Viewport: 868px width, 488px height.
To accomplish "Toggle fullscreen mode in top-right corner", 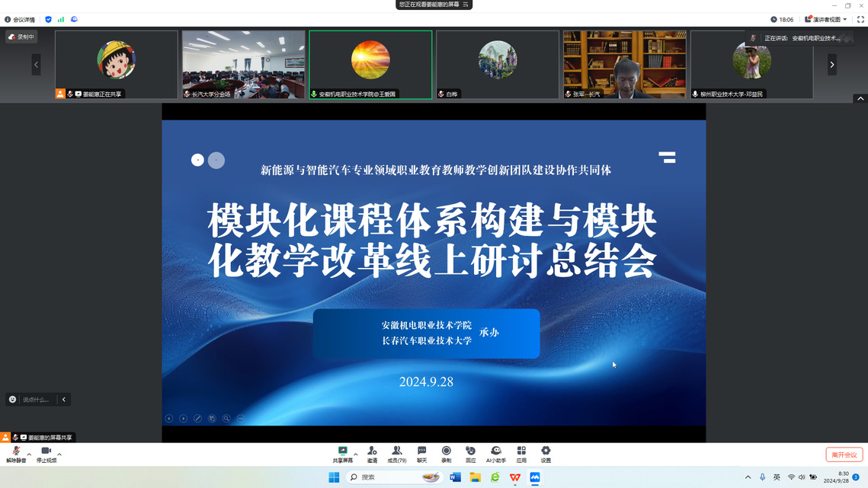I will pos(860,20).
